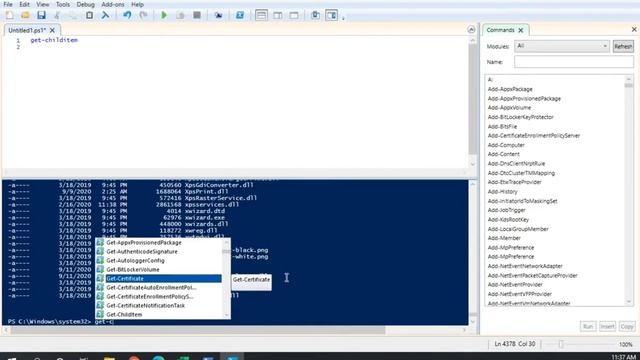Select Add-LocalGroupMember in Commands list
640x360 pixels.
[518, 229]
